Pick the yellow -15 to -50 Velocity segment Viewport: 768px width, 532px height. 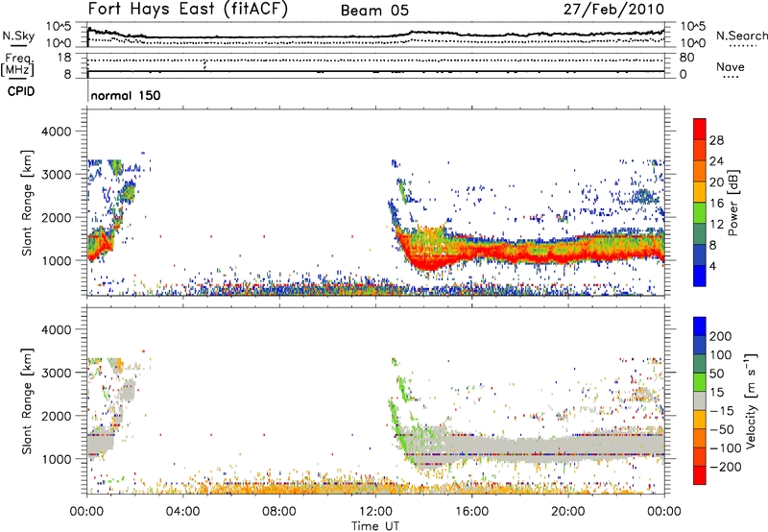pos(700,420)
